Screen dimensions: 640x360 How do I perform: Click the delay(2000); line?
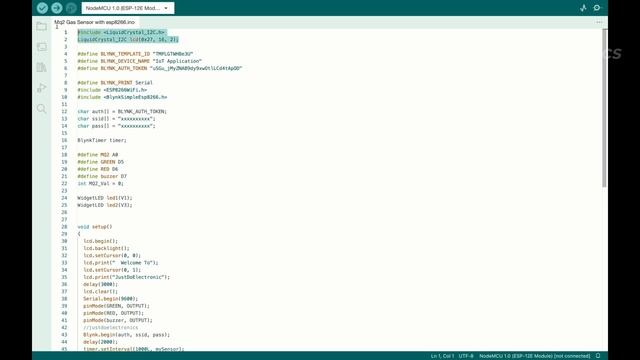point(100,342)
